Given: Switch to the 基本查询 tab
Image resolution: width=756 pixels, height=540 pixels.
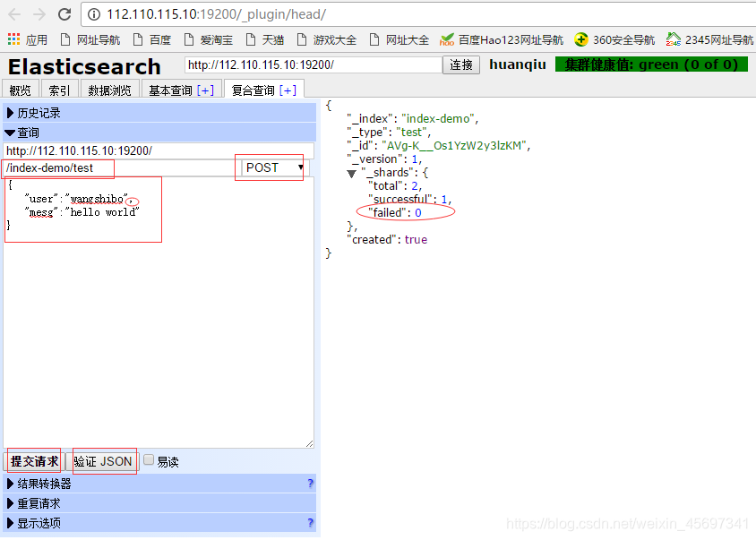Looking at the screenshot, I should 170,90.
